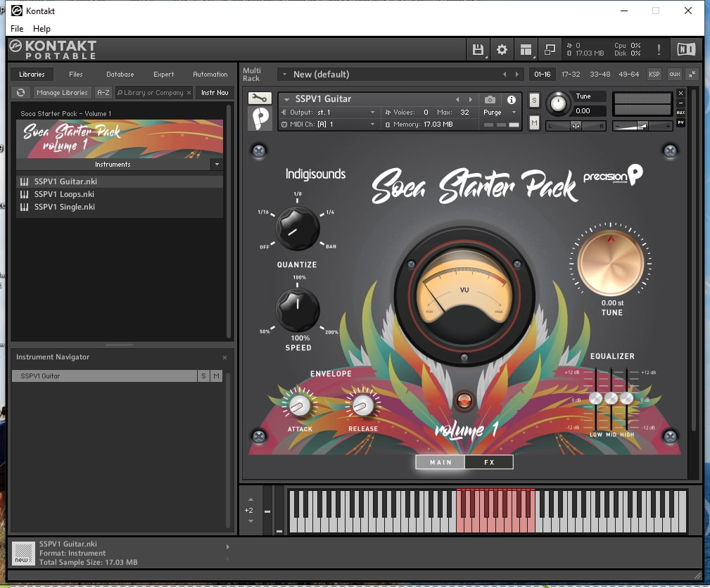Click the A-Z sort button
Viewport: 710px width, 588px height.
[103, 92]
